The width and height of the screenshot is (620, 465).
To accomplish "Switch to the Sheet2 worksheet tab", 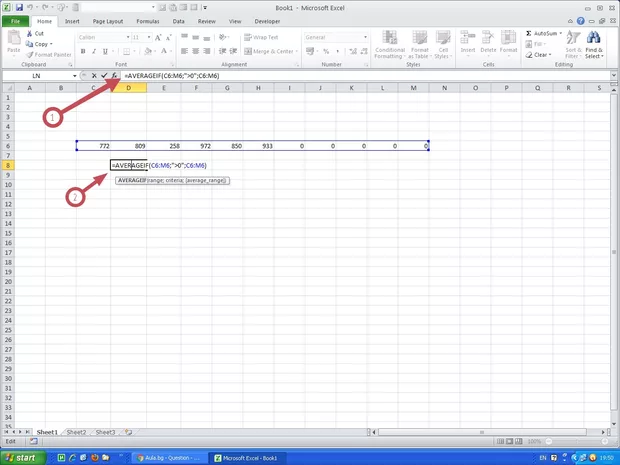I will point(76,432).
